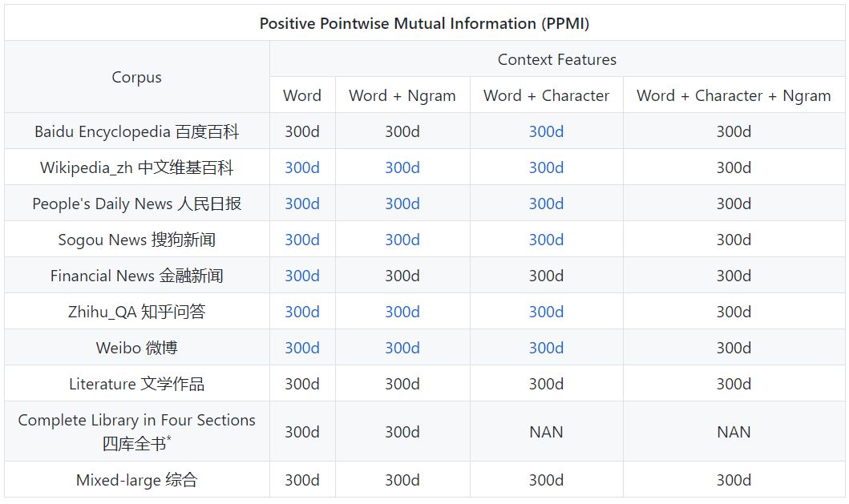This screenshot has height=504, width=849.
Task: Open Weibo Word 300d link
Action: tap(302, 348)
